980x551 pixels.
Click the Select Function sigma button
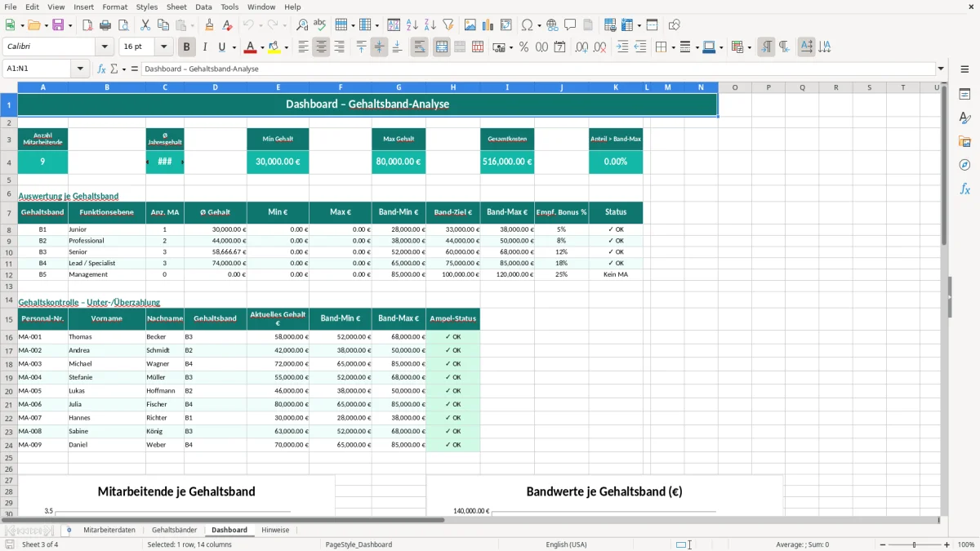(x=114, y=69)
